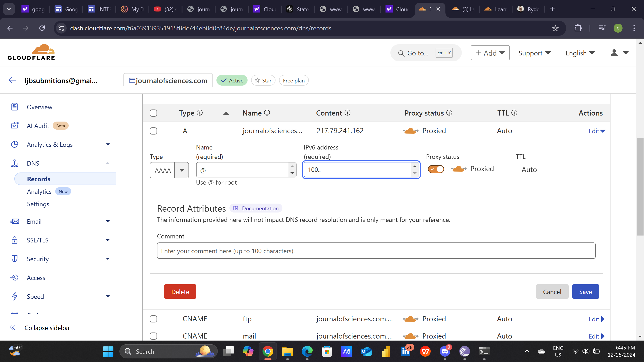Click the SSL/TLS lock icon
The height and width of the screenshot is (362, 644).
tap(15, 240)
